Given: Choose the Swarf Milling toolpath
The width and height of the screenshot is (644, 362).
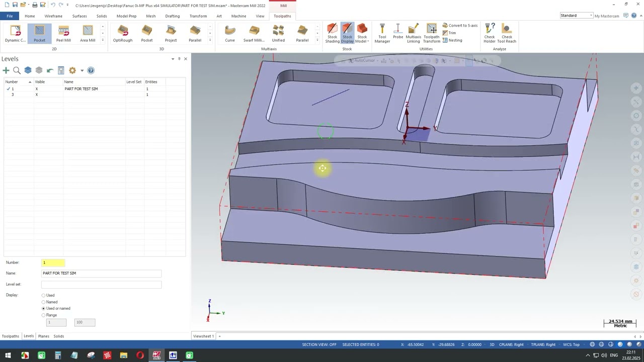Looking at the screenshot, I should click(x=254, y=33).
